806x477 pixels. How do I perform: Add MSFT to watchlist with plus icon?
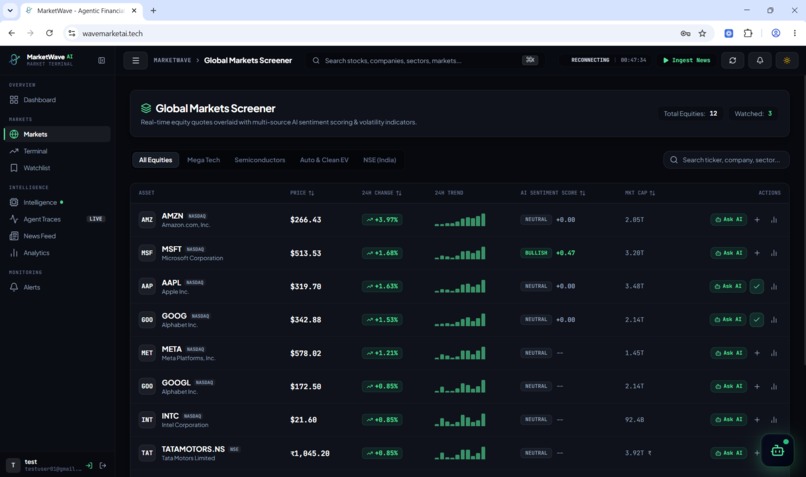pyautogui.click(x=757, y=253)
